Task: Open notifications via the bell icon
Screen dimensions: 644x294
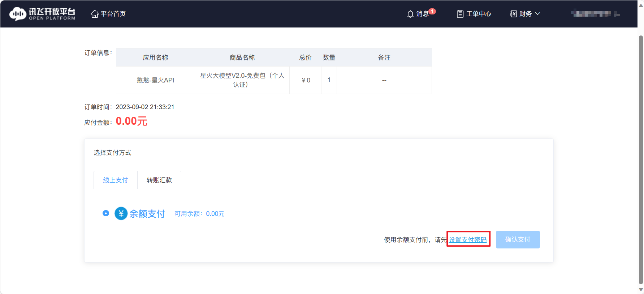Action: (410, 14)
